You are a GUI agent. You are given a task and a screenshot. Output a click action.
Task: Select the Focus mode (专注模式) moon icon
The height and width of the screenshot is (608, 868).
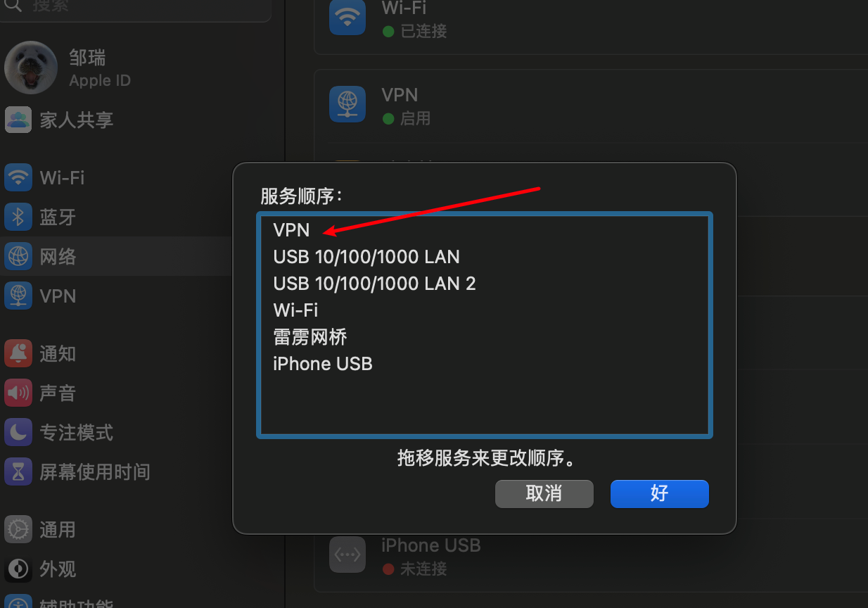tap(18, 433)
